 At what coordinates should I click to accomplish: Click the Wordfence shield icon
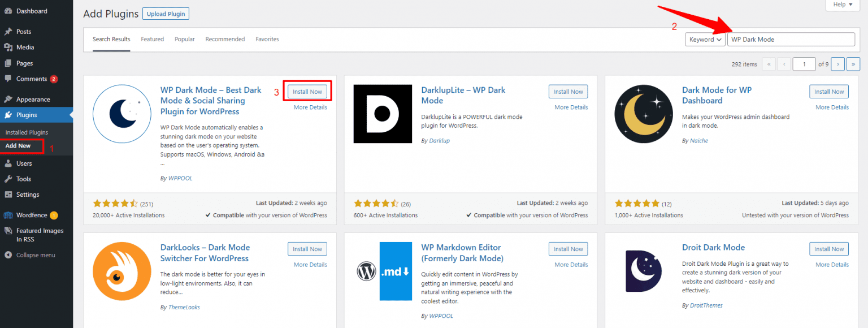[8, 215]
